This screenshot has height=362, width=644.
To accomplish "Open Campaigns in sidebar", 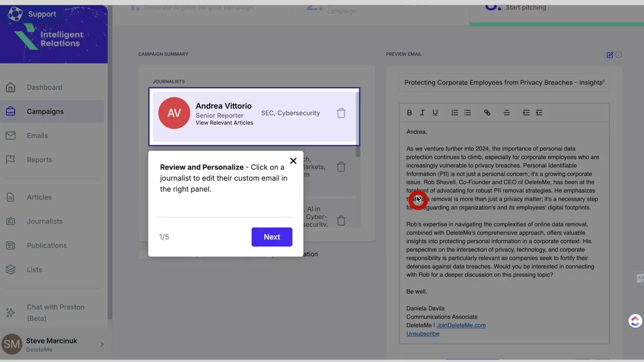I will pyautogui.click(x=45, y=112).
